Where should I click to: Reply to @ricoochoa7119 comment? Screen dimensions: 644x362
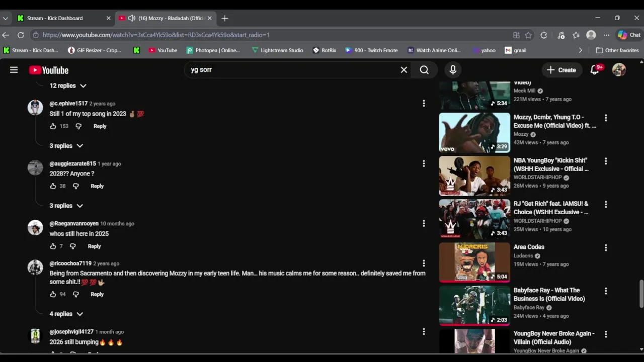(x=97, y=294)
